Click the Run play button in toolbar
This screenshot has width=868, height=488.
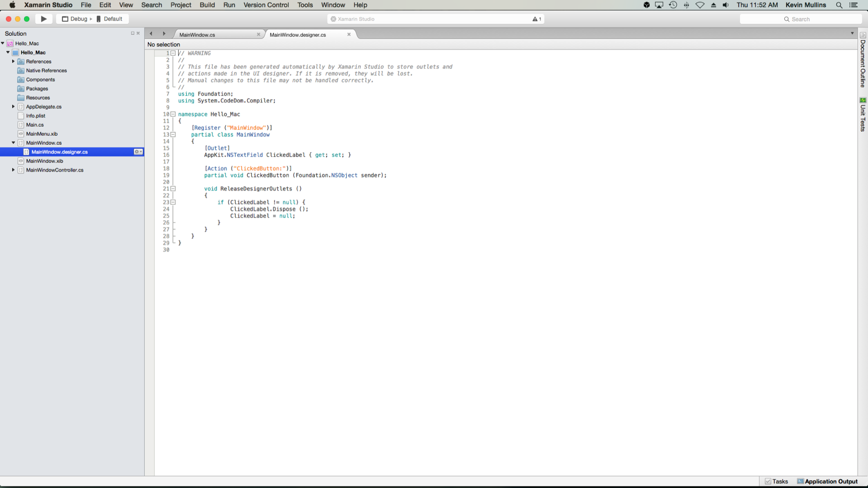pyautogui.click(x=44, y=19)
